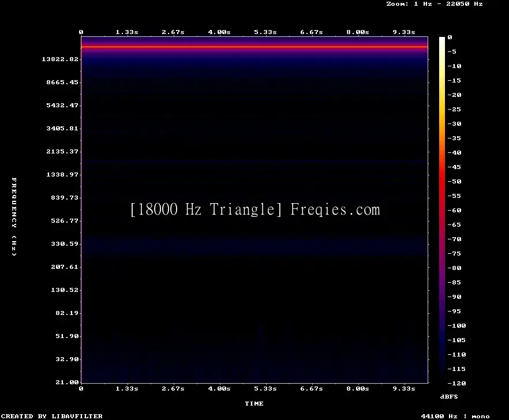
Task: Click the '44100 Hz : mono' text
Action: pyautogui.click(x=455, y=416)
